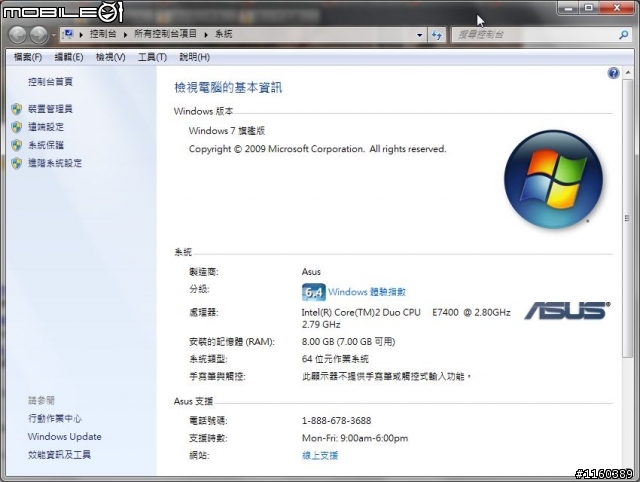Click shield icon next to 遠端設定

[x=17, y=127]
